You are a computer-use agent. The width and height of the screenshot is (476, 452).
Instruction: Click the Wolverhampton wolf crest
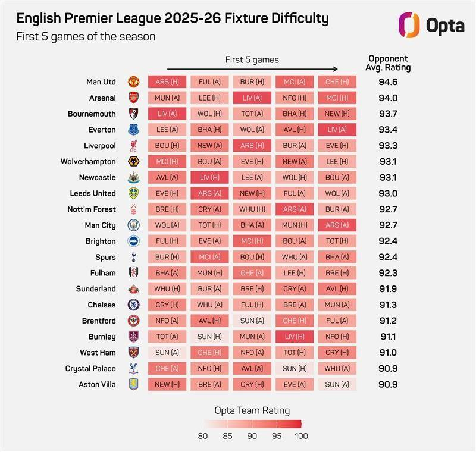[x=133, y=161]
